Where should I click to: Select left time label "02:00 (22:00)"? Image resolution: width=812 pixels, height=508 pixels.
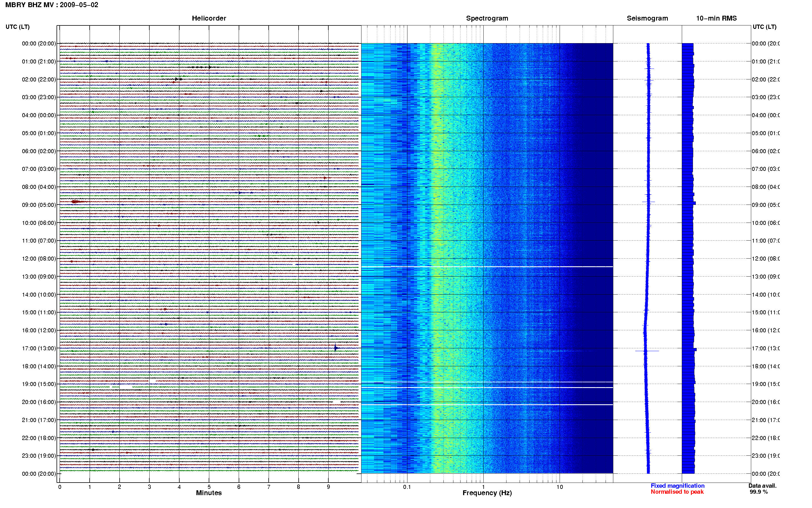[x=39, y=80]
